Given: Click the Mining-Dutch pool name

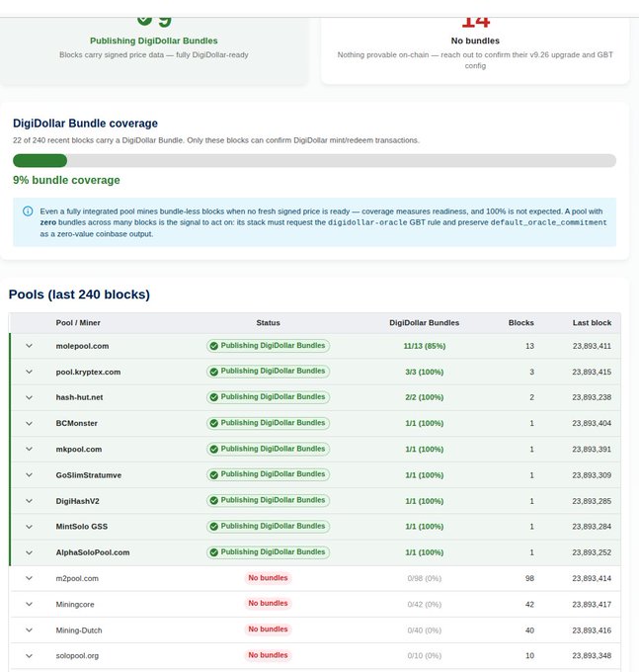Looking at the screenshot, I should tap(79, 630).
